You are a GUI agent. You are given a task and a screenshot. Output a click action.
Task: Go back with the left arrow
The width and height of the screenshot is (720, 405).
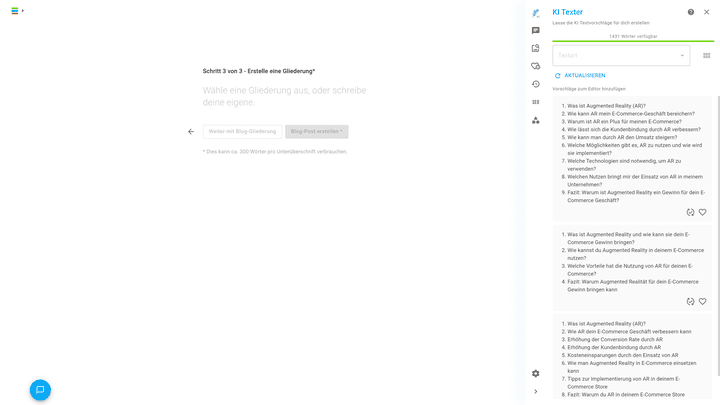(191, 132)
